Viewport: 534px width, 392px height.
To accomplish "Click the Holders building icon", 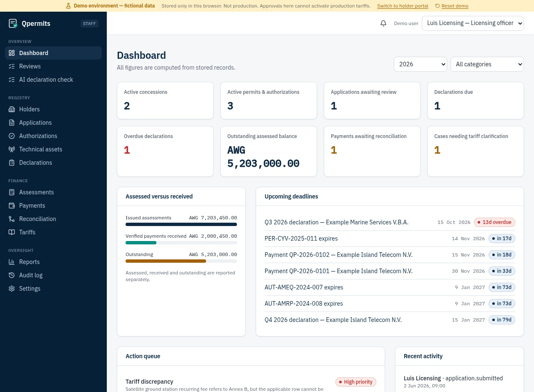I will [12, 109].
